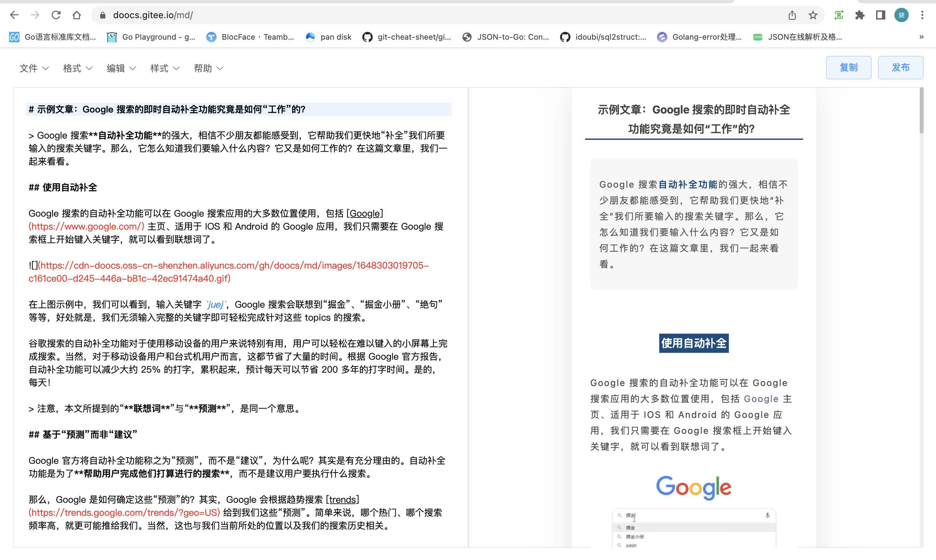Click the 发布 button
936x560 pixels.
[x=901, y=68]
